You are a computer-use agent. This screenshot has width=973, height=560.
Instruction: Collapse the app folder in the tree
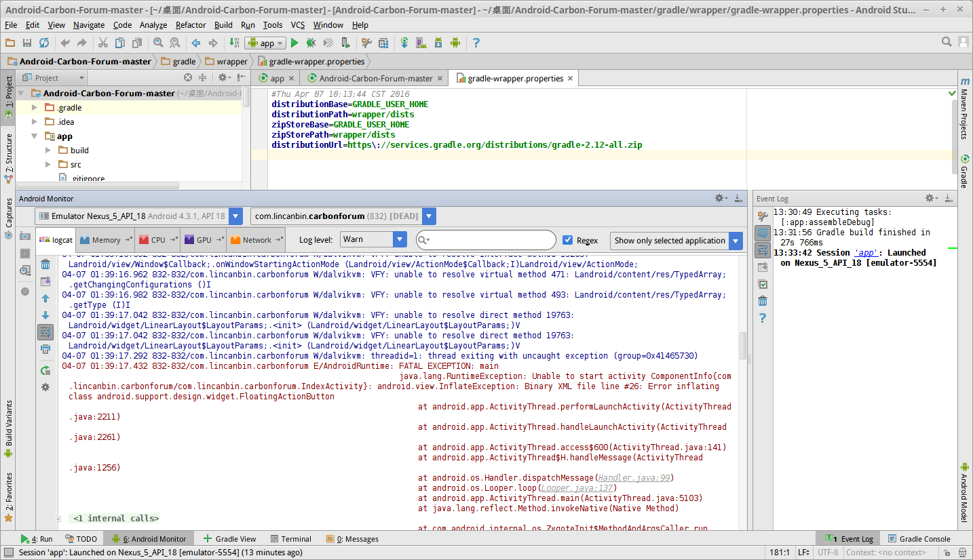35,136
